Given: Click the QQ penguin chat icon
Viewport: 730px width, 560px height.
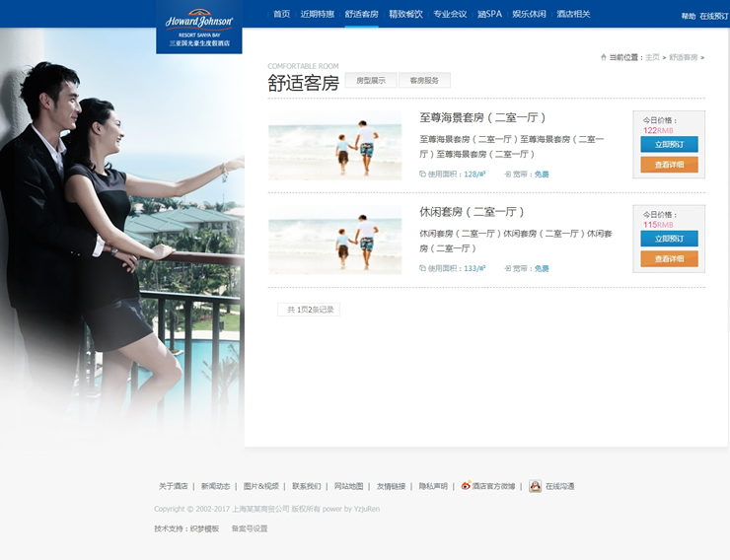Looking at the screenshot, I should coord(535,486).
